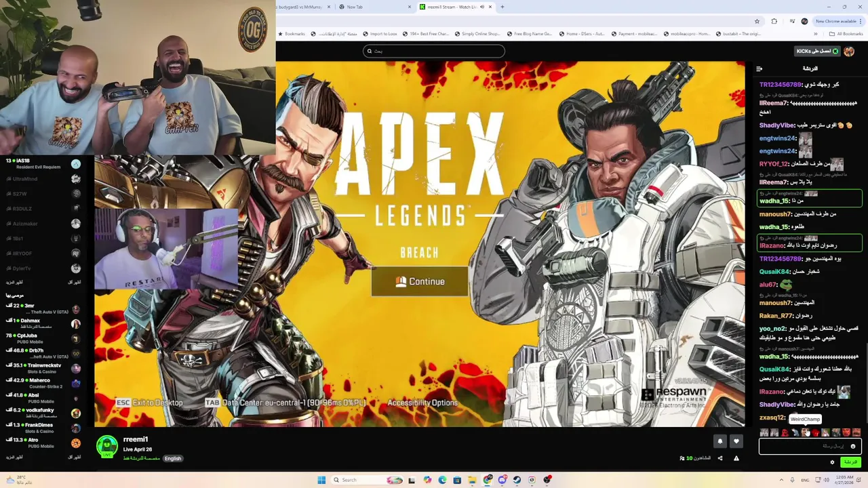Open chat settings gear icon
This screenshot has height=488, width=868.
[832, 462]
